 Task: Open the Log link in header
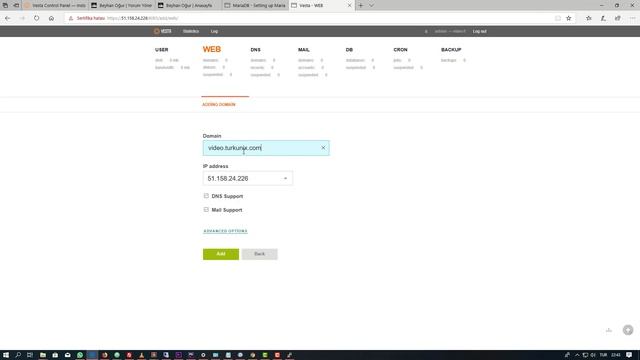coord(214,31)
